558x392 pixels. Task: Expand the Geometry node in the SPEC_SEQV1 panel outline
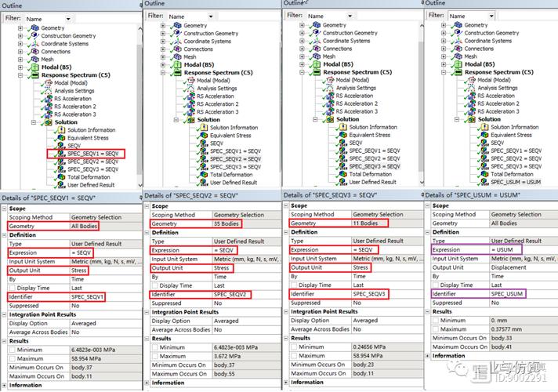20,27
